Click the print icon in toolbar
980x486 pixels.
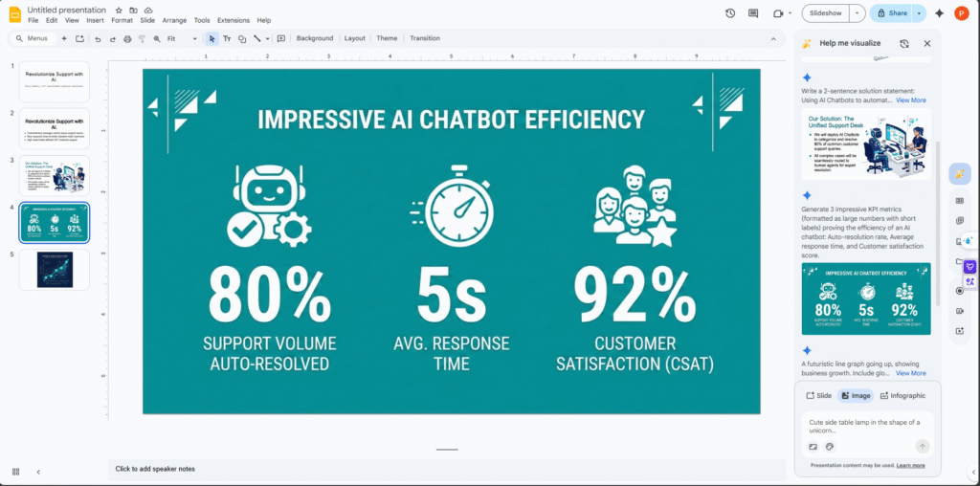click(x=127, y=38)
